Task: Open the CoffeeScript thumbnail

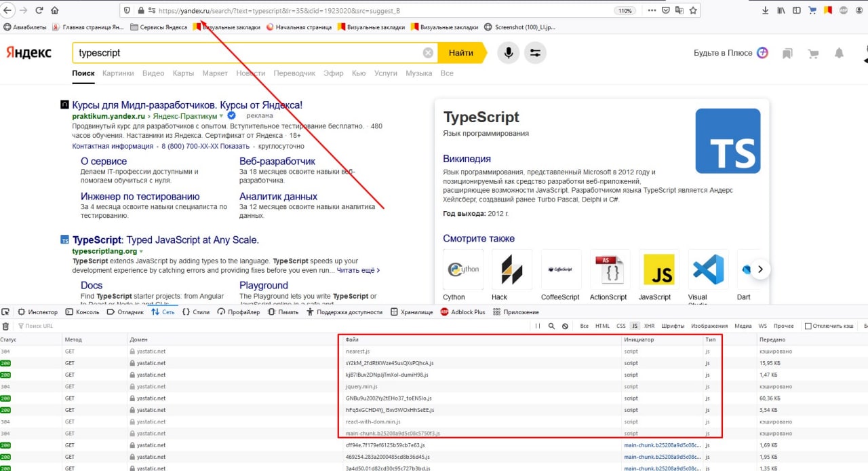Action: click(561, 269)
